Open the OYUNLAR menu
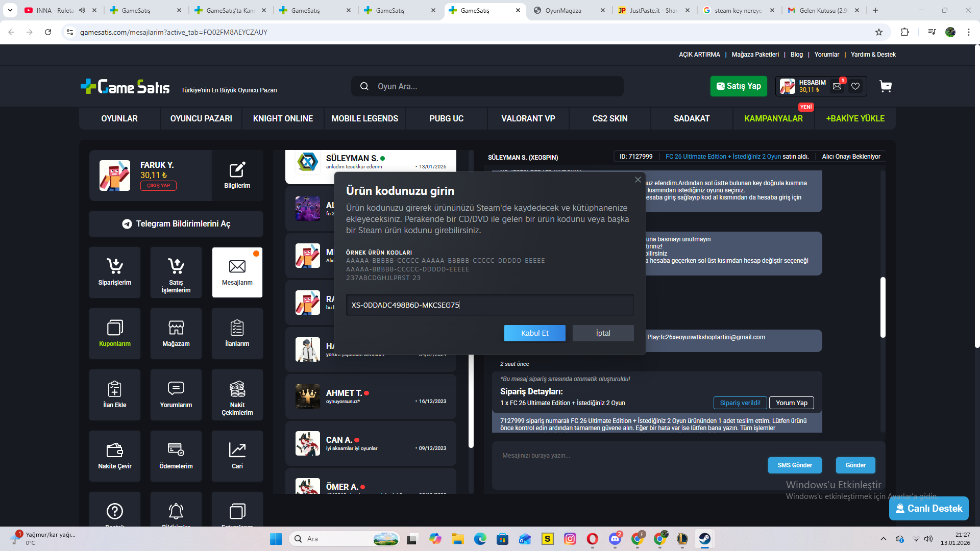Screen dimensions: 980x551 tap(119, 118)
